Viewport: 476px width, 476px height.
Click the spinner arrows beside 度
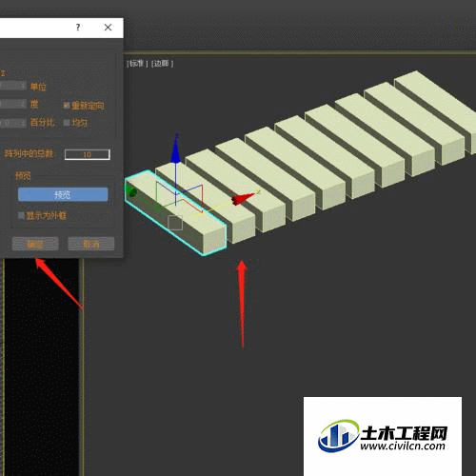click(23, 104)
